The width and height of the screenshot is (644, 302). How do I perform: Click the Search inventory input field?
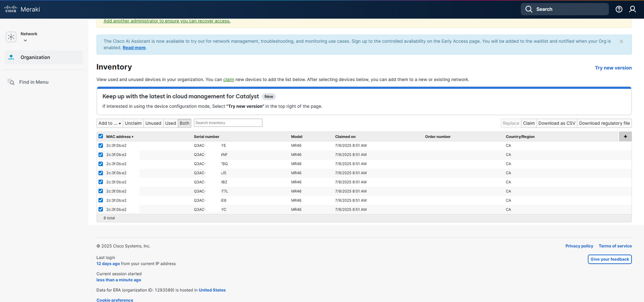228,123
